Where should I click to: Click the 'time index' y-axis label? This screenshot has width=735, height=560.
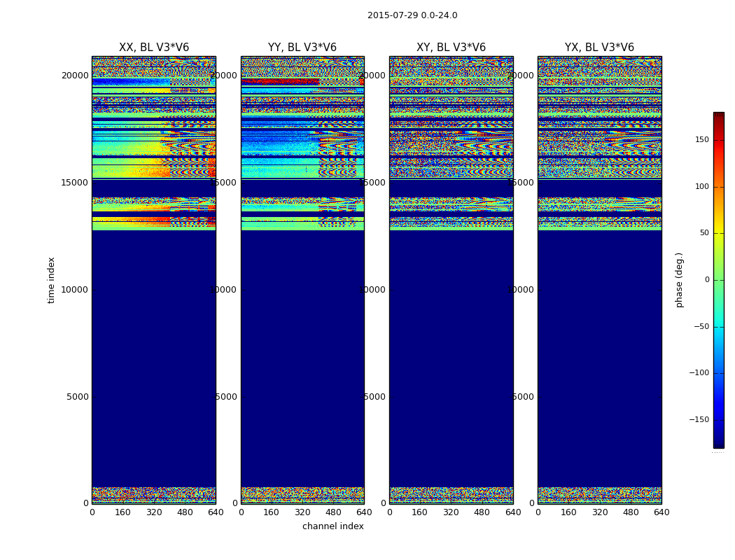click(51, 280)
